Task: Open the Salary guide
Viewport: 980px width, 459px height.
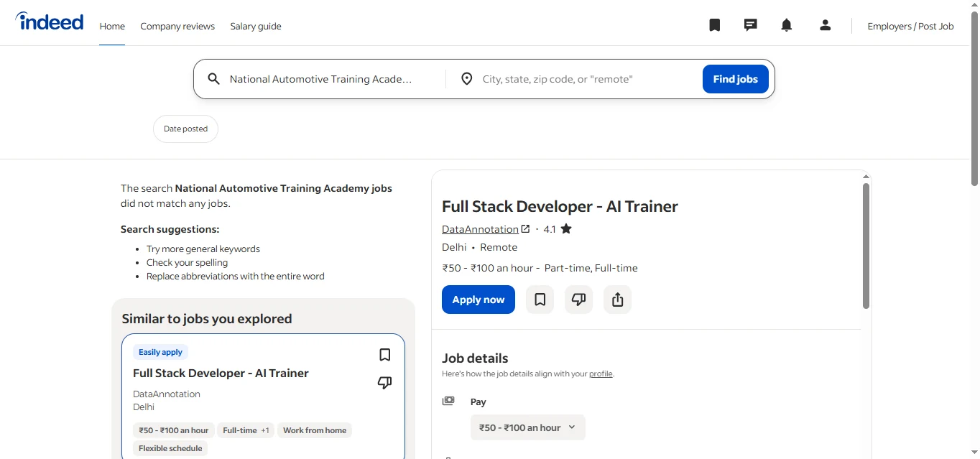Action: 256,26
